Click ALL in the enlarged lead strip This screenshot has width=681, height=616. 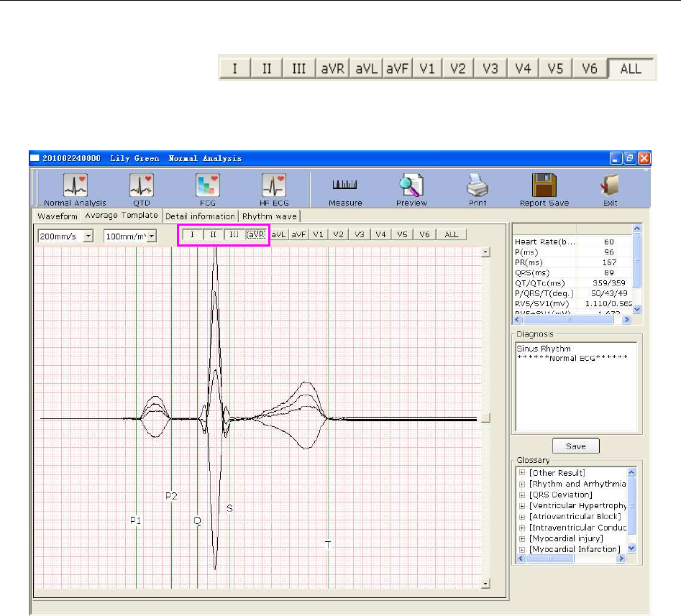tap(631, 68)
